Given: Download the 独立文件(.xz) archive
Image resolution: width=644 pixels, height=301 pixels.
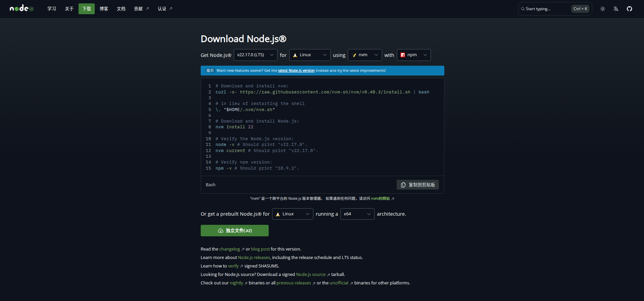Looking at the screenshot, I should point(235,231).
